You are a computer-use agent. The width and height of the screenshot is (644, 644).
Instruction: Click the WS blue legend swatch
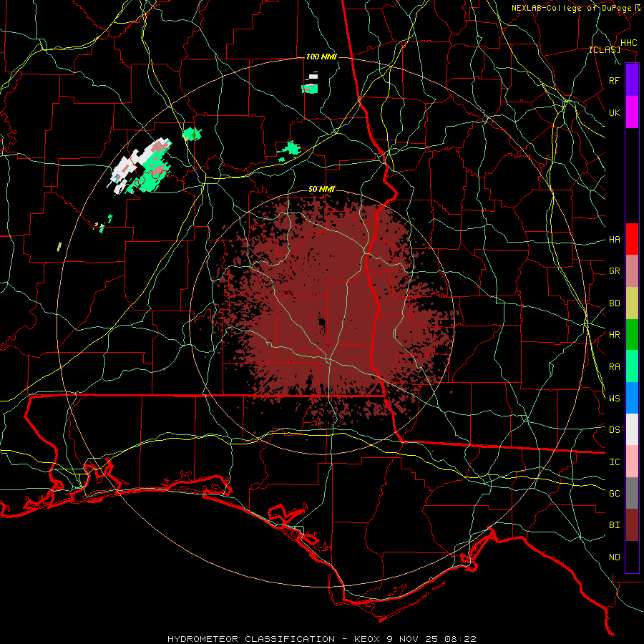tap(632, 398)
